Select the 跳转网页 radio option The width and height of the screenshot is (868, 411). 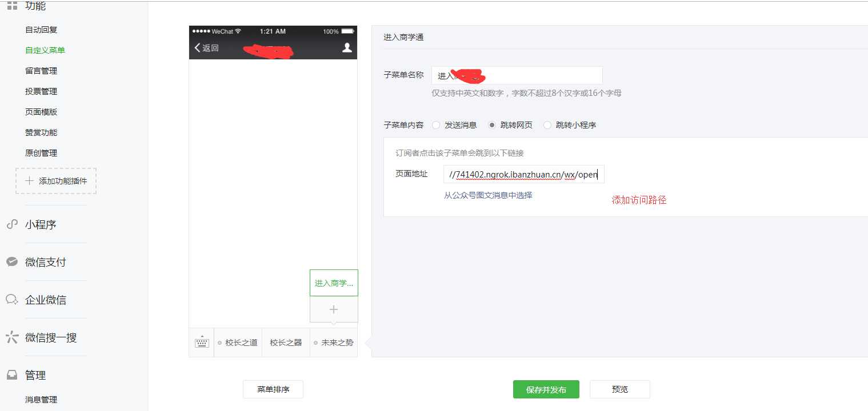pyautogui.click(x=492, y=125)
